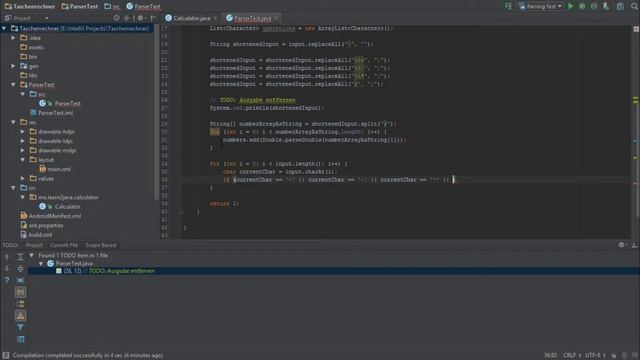Switch to TODO Current File tab
The width and height of the screenshot is (640, 360).
point(64,245)
